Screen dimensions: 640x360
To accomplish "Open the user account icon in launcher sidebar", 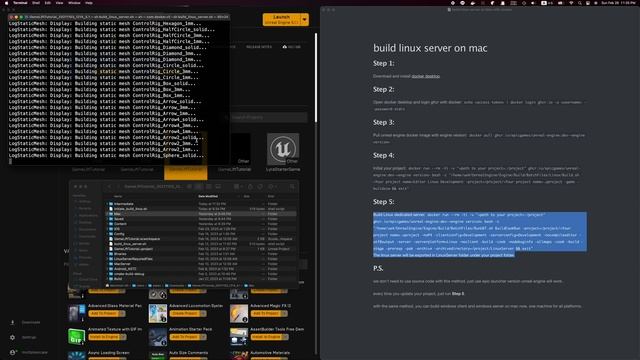I will point(13,352).
